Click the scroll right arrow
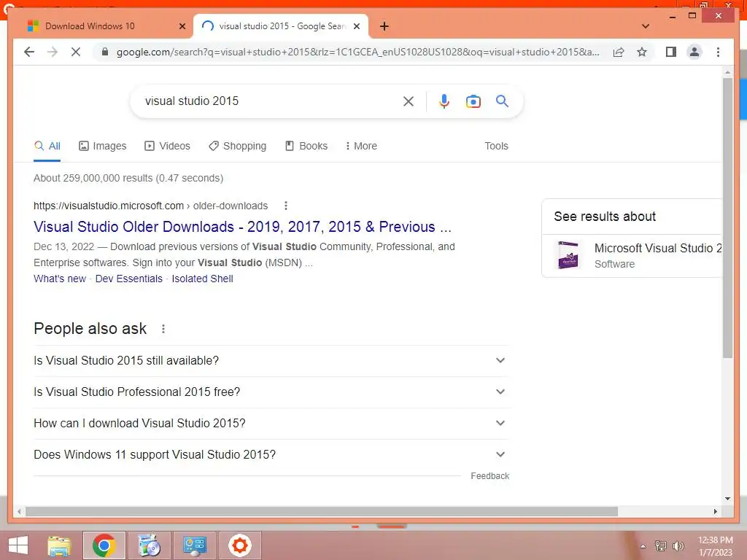 [x=715, y=512]
